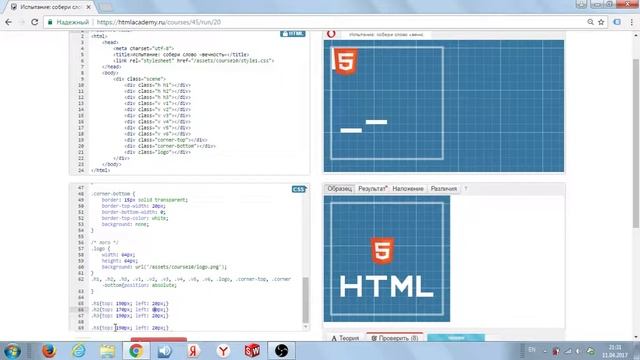Open the zoom magnifier icon in the address bar
The width and height of the screenshot is (640, 360).
(x=590, y=22)
